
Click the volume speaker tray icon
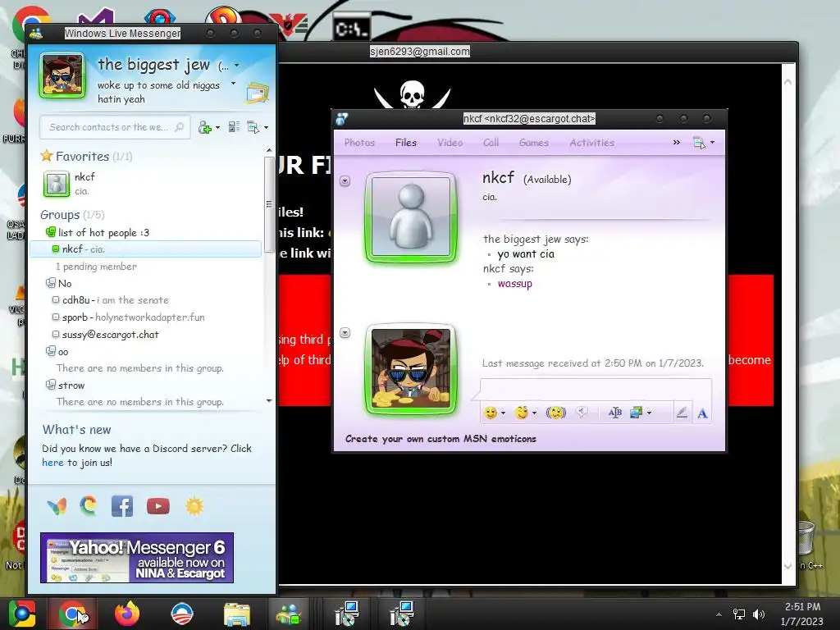pos(759,614)
